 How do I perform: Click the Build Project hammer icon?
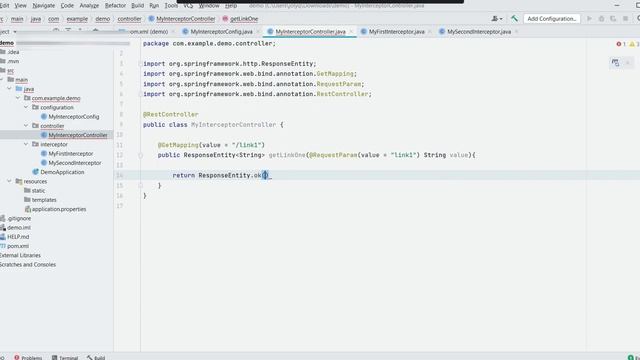tap(514, 19)
